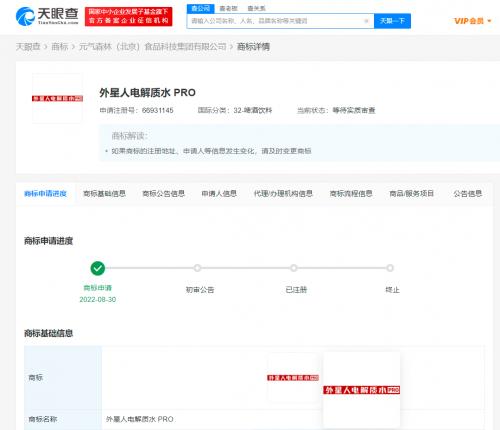
Task: Click application number 66931145
Action: (x=157, y=110)
